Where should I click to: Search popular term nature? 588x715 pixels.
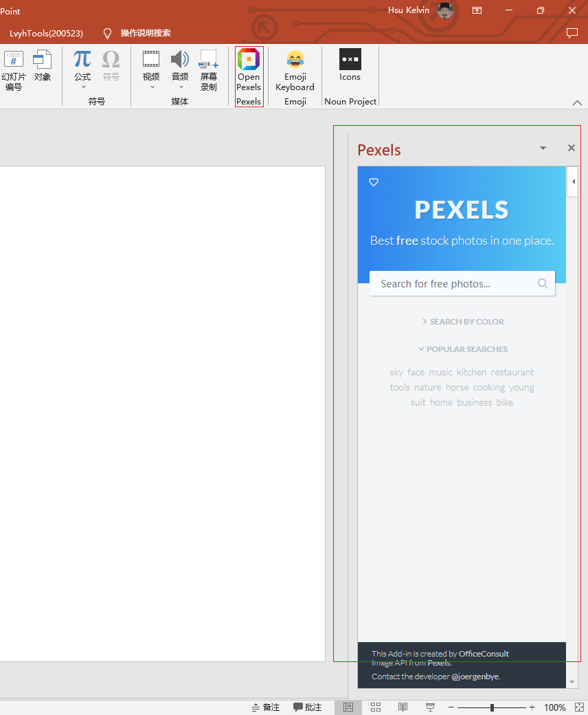coord(428,388)
